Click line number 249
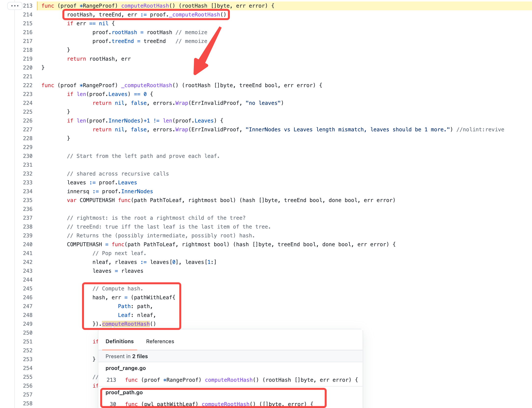Image resolution: width=532 pixels, height=408 pixels. pyautogui.click(x=28, y=324)
